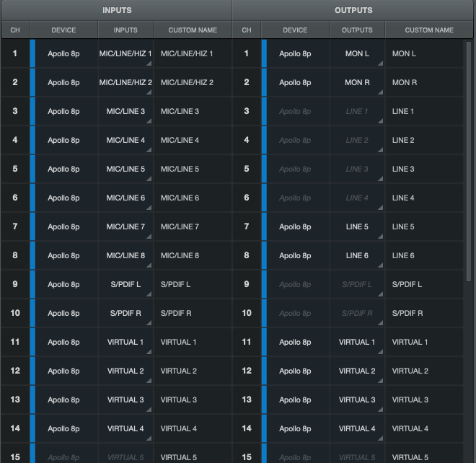The height and width of the screenshot is (463, 476).
Task: Edit output custom name VIRTUAL 3
Action: pyautogui.click(x=424, y=400)
